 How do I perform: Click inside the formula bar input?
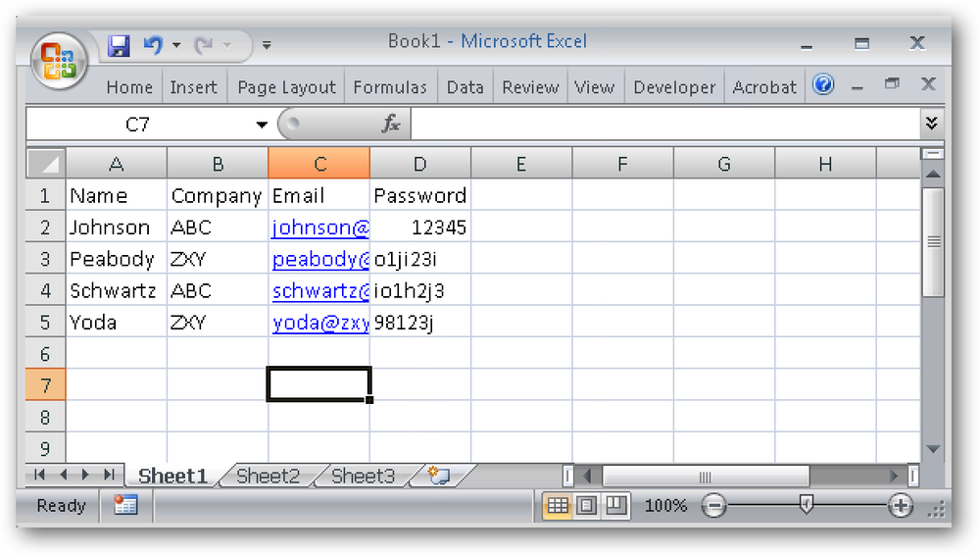(665, 124)
